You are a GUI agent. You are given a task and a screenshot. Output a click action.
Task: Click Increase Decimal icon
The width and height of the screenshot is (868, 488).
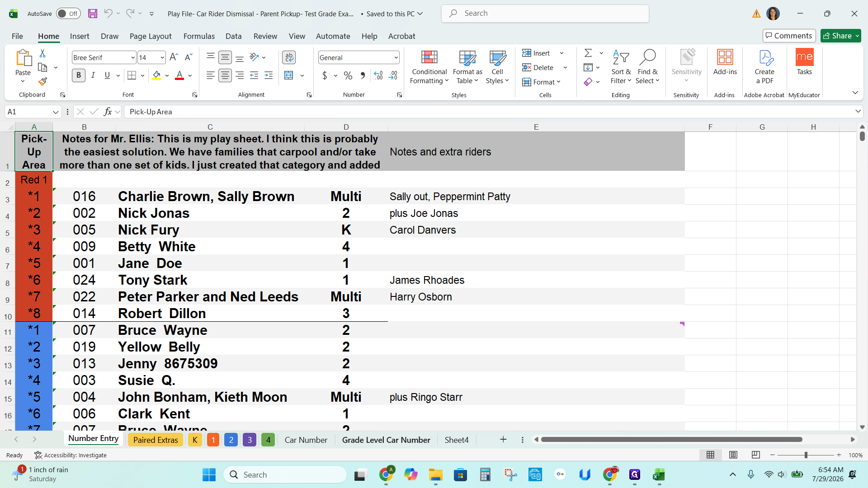(x=379, y=75)
